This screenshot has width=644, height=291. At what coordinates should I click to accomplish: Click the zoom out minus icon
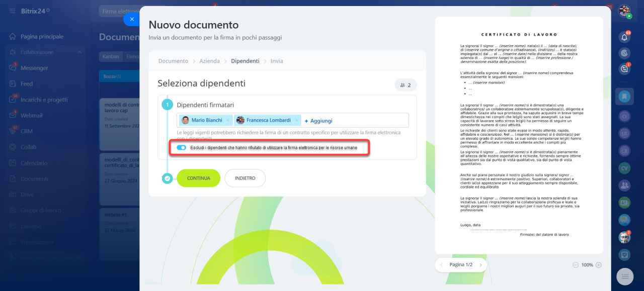[x=576, y=265]
